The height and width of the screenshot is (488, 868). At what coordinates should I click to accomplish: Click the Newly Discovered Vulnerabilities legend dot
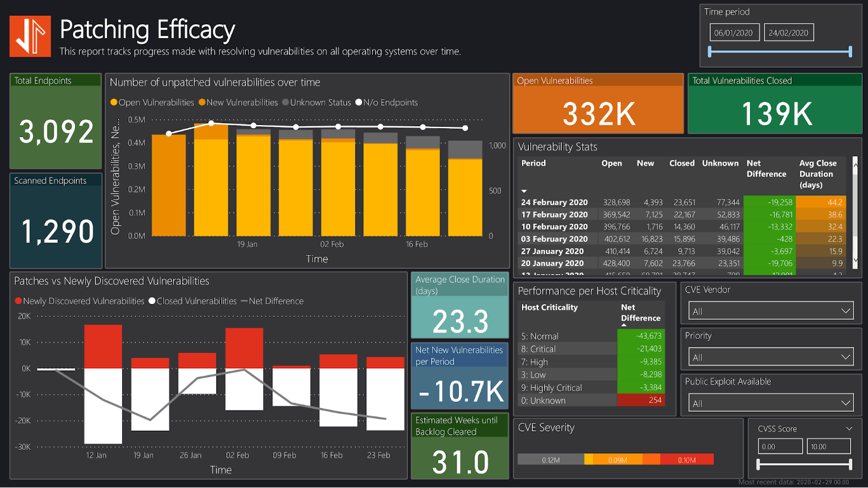(18, 301)
